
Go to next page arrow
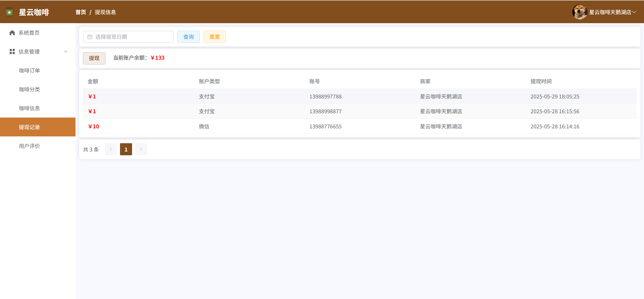tap(141, 149)
